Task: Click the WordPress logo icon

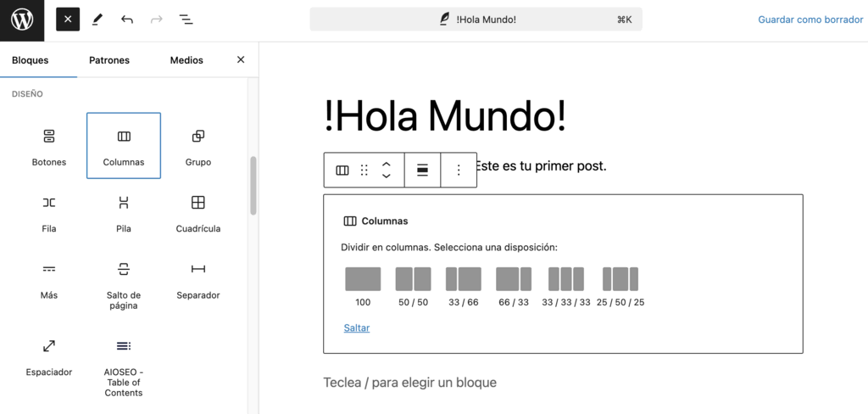Action: (x=22, y=20)
